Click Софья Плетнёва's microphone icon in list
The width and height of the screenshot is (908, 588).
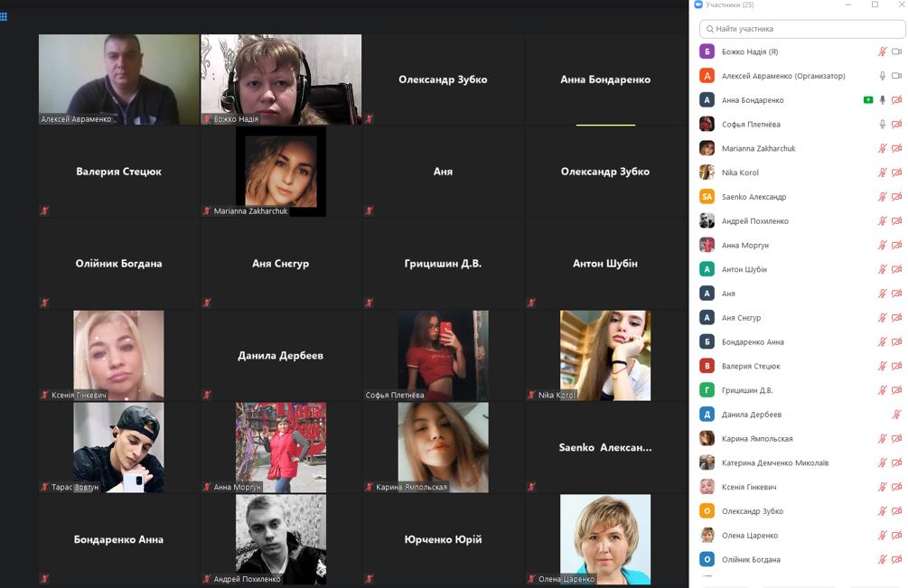883,125
